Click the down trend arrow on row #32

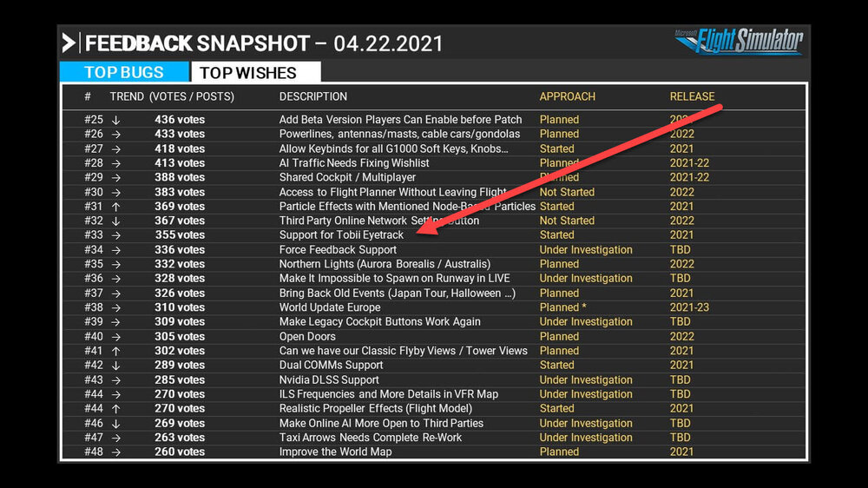click(115, 221)
